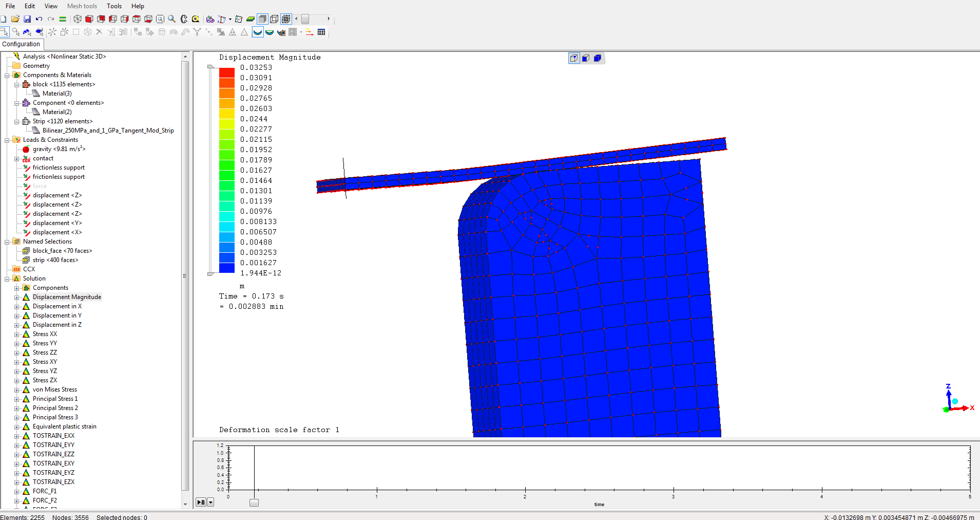Viewport: 980px width, 520px height.
Task: Select the first arrow-and-rectangle tool in the second toolbar row
Action: click(x=4, y=32)
